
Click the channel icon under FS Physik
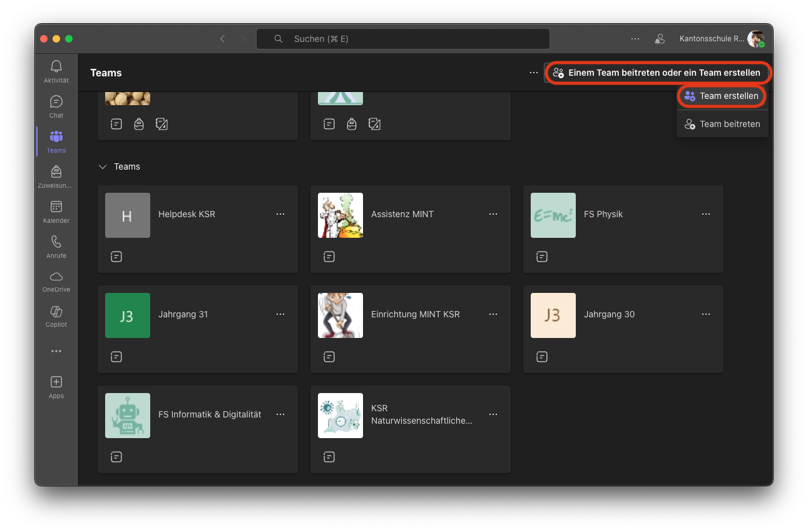[542, 257]
